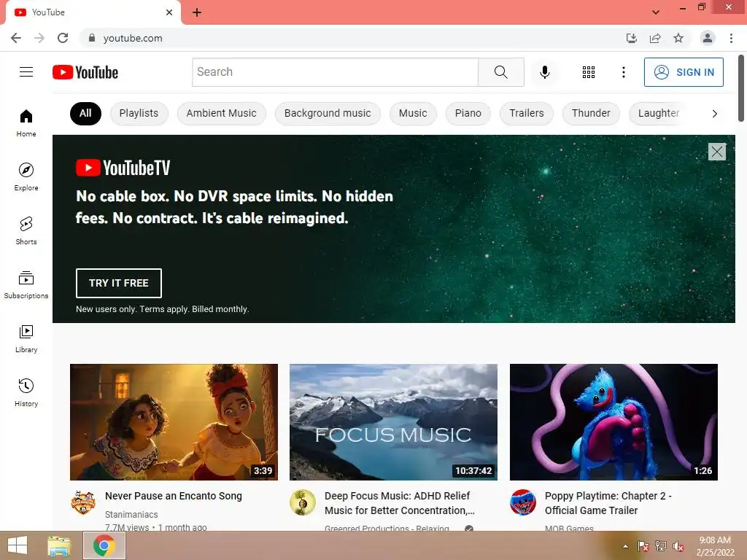
Task: Select the Playlists filter chip
Action: tap(139, 113)
